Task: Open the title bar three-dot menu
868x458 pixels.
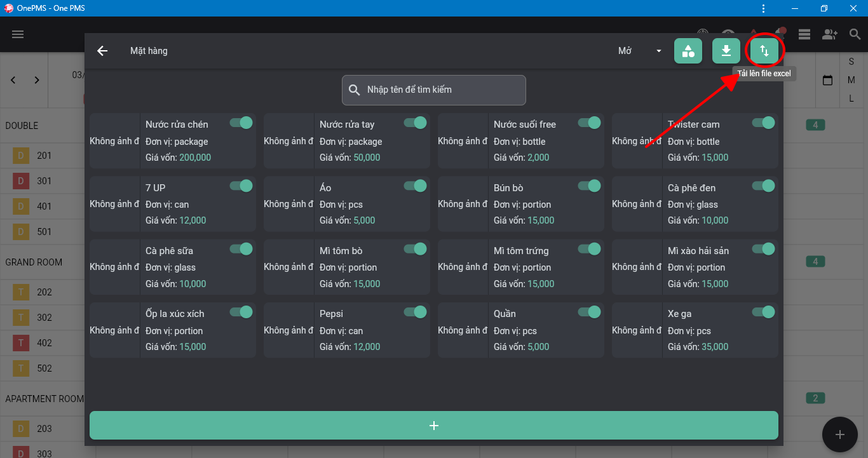Action: (x=763, y=8)
